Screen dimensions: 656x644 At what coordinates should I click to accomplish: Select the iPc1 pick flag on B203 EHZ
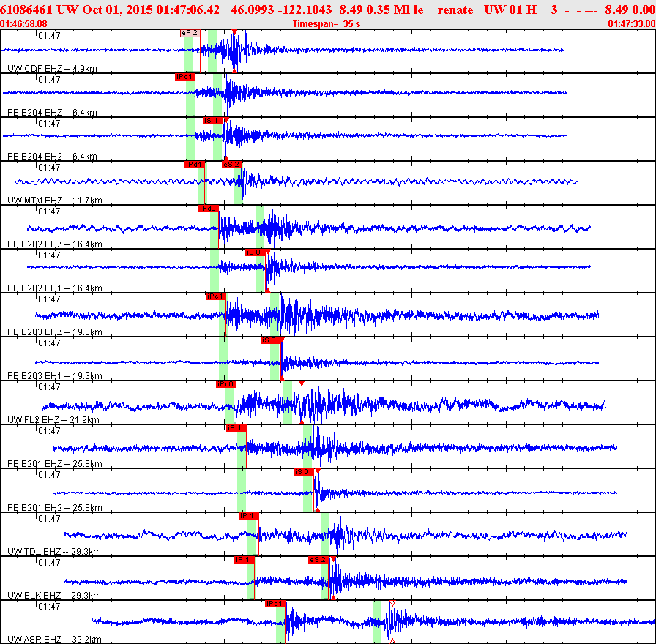coord(216,296)
